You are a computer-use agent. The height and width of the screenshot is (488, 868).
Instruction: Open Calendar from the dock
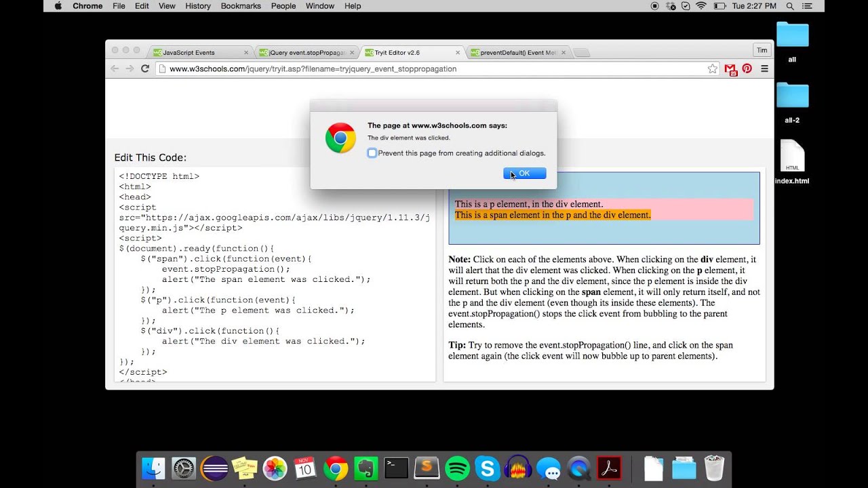305,468
